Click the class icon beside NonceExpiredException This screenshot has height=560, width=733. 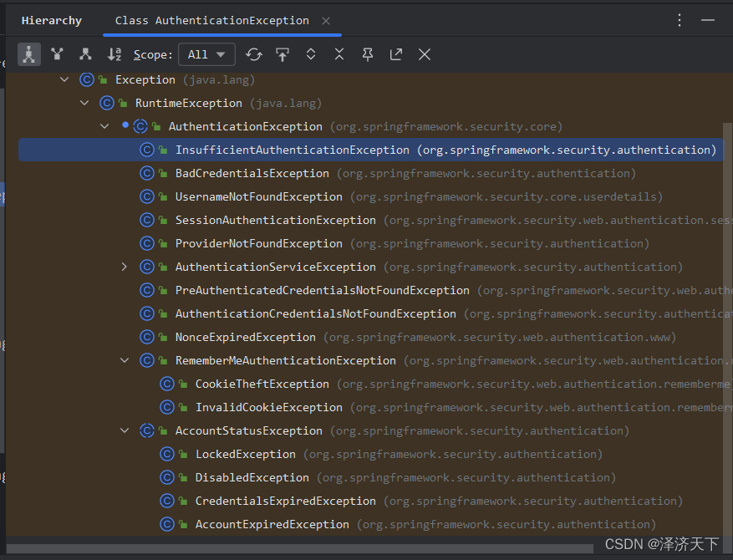click(x=147, y=337)
